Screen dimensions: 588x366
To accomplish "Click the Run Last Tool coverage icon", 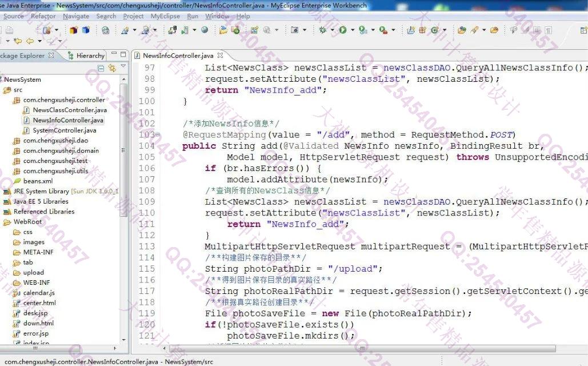I will click(363, 30).
